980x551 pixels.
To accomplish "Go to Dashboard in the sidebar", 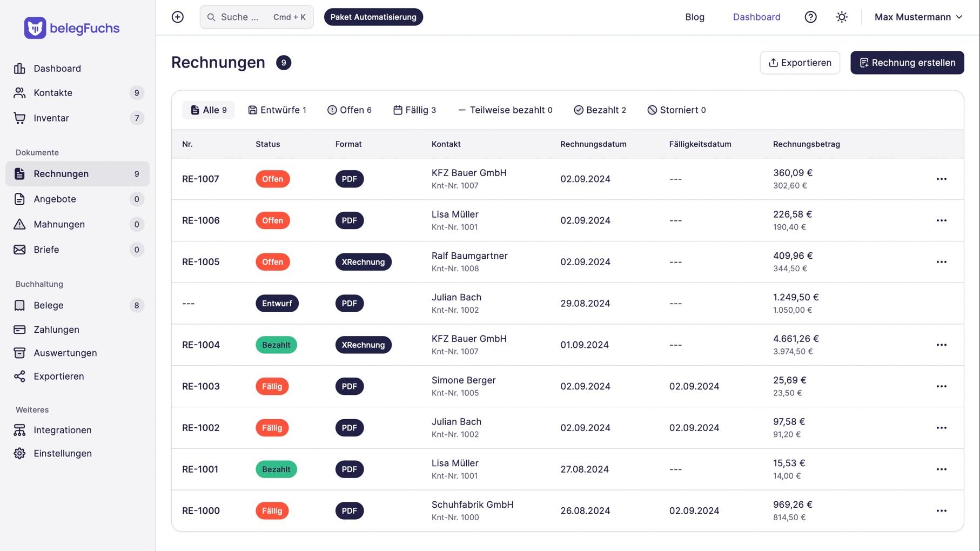I will 77,69.
